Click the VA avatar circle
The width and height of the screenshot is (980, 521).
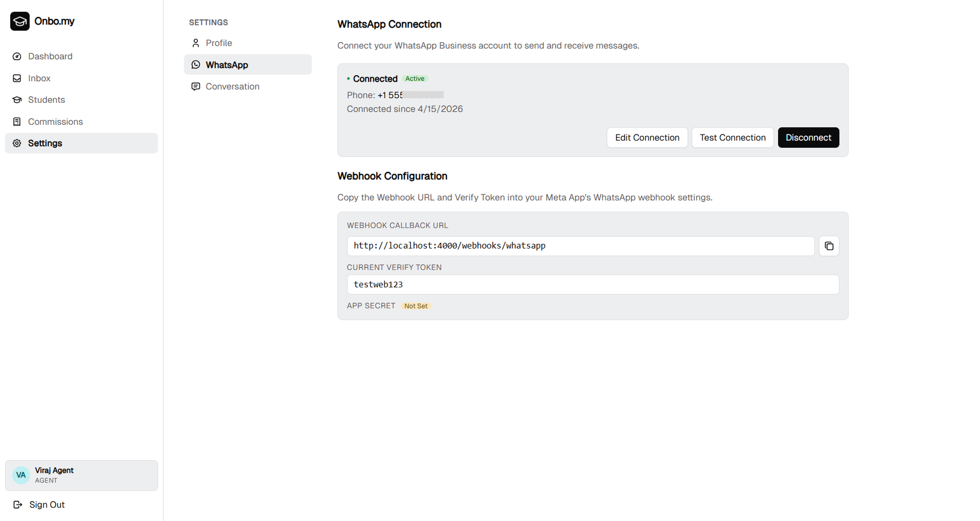click(21, 475)
